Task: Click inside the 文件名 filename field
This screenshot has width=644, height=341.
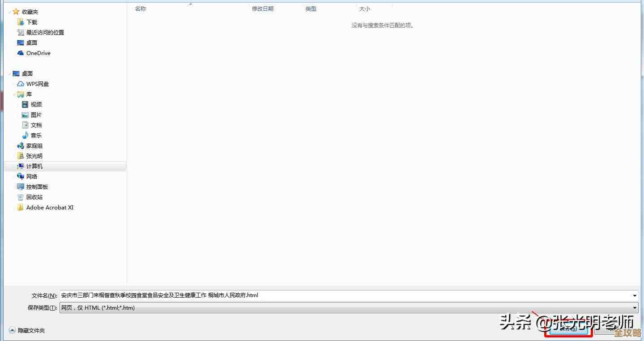Action: point(313,295)
